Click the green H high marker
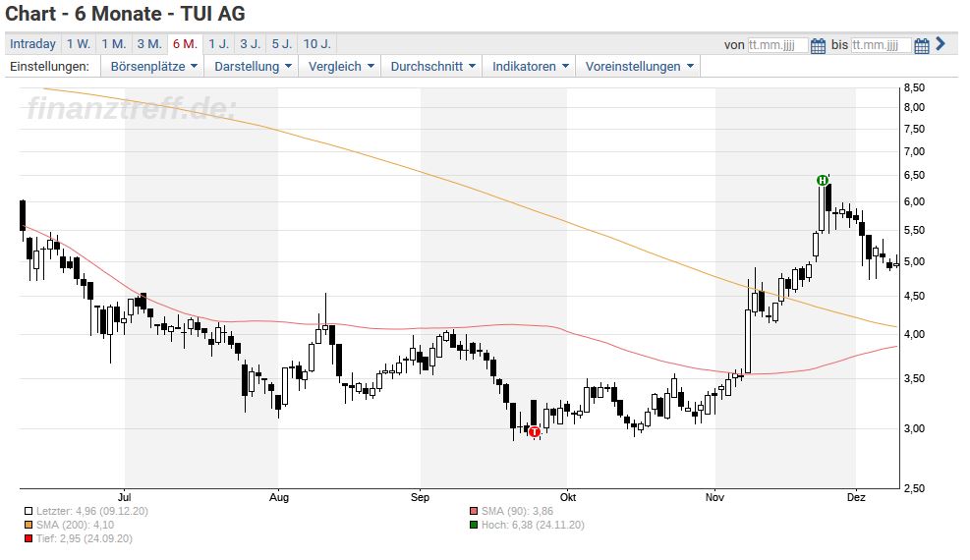 point(823,181)
